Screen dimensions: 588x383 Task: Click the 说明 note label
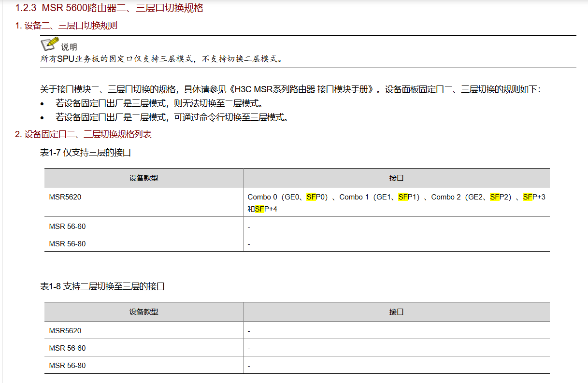69,47
